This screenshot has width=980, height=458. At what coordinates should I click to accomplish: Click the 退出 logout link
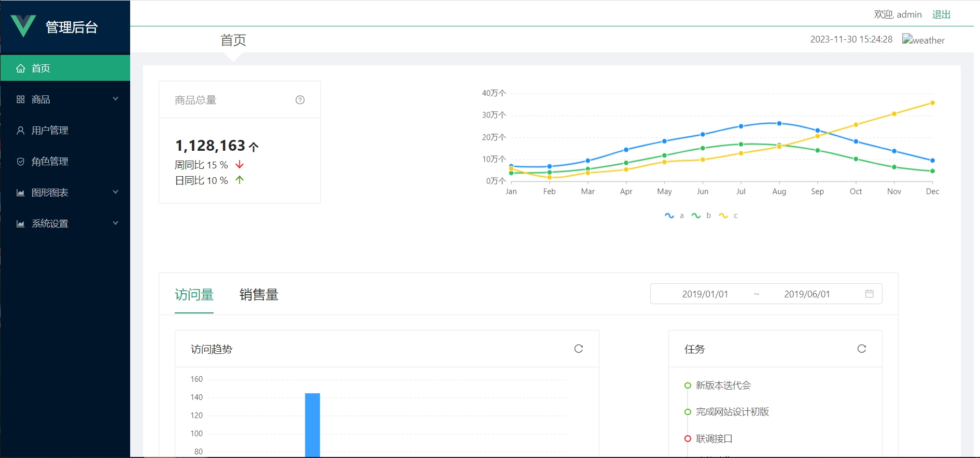pyautogui.click(x=941, y=15)
